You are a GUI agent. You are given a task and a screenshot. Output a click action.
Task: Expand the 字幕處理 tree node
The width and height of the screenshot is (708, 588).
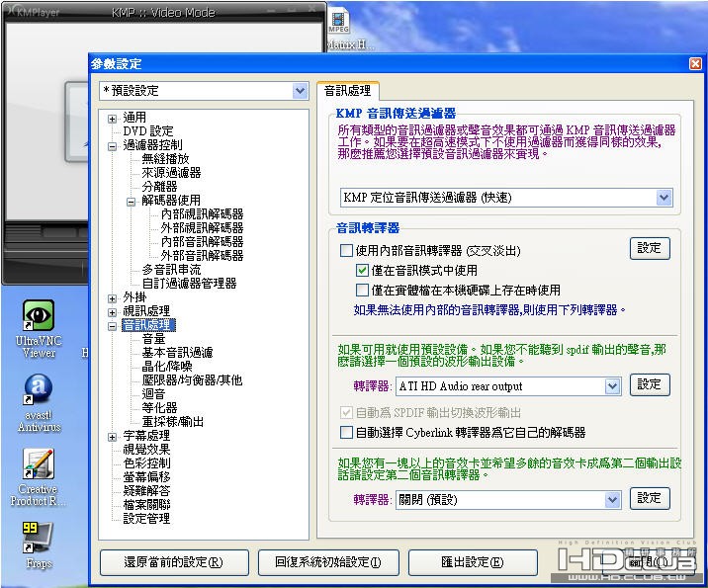tap(112, 437)
